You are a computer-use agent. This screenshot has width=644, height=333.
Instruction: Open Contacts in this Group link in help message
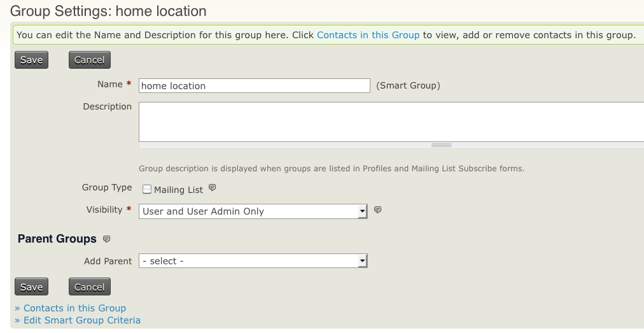coord(368,35)
